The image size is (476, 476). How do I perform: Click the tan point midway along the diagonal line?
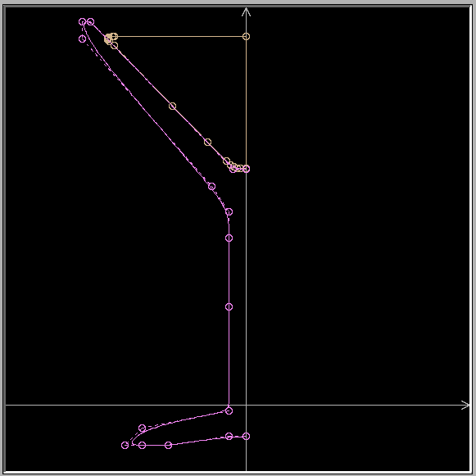click(x=172, y=106)
